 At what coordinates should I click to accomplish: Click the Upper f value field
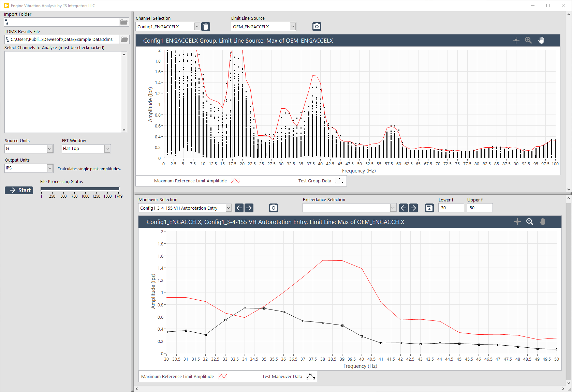click(x=480, y=208)
